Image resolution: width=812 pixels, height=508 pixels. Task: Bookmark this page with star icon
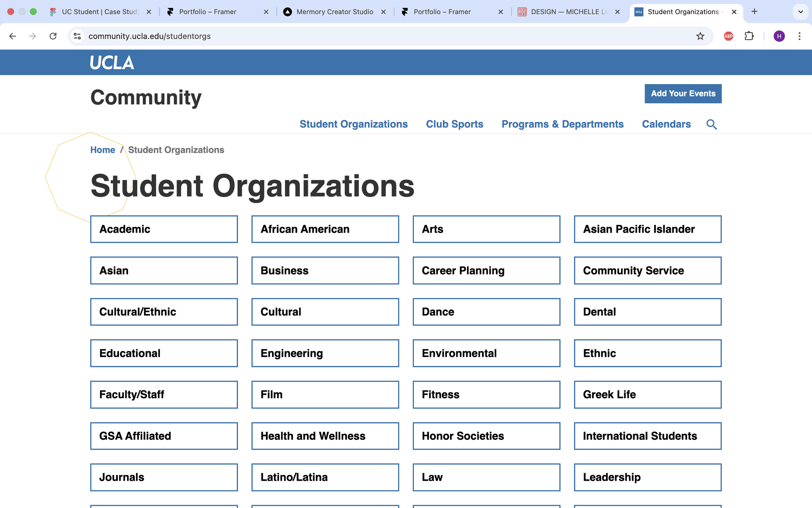[x=700, y=36]
